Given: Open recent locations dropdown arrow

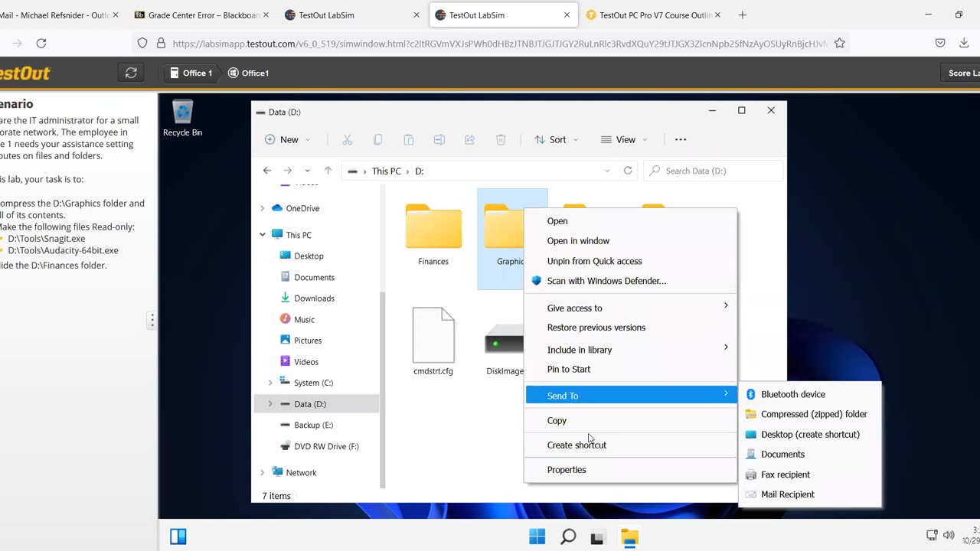Looking at the screenshot, I should 307,171.
